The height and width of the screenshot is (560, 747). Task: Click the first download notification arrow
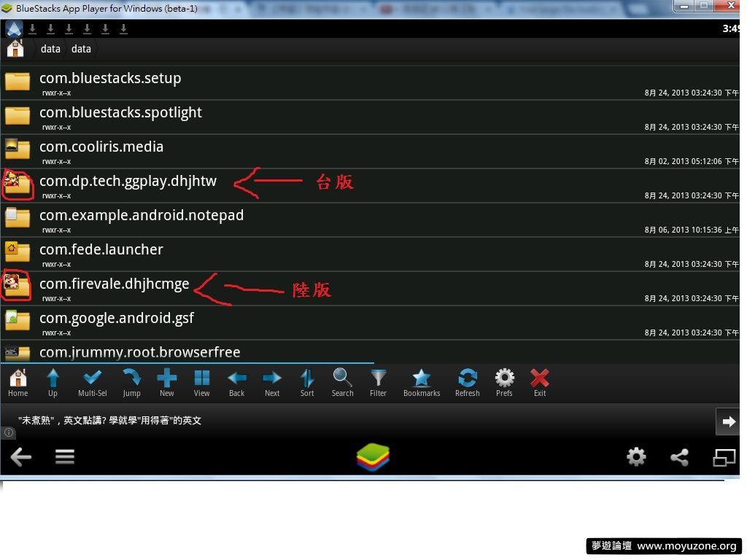[x=32, y=29]
